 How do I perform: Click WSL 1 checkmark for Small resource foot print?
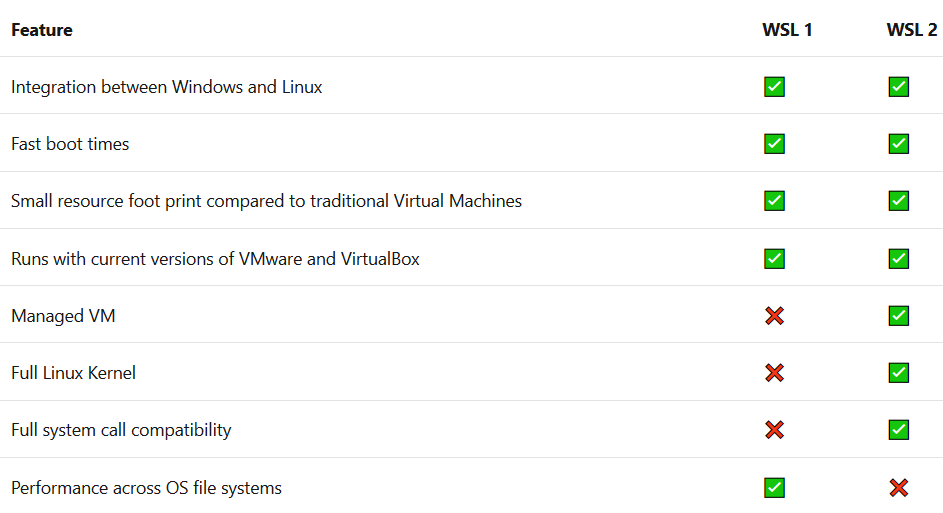[x=774, y=201]
